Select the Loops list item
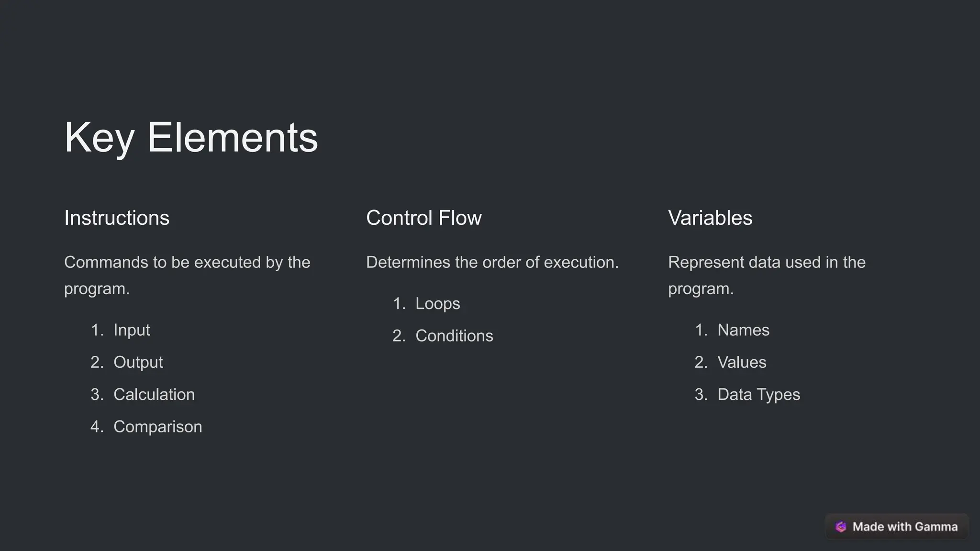The image size is (980, 551). click(437, 304)
